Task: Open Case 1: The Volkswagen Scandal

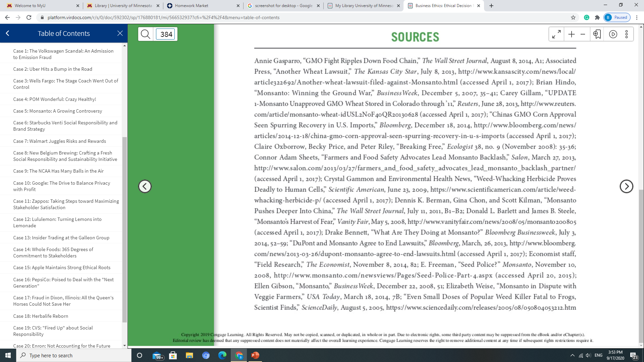Action: (x=63, y=54)
